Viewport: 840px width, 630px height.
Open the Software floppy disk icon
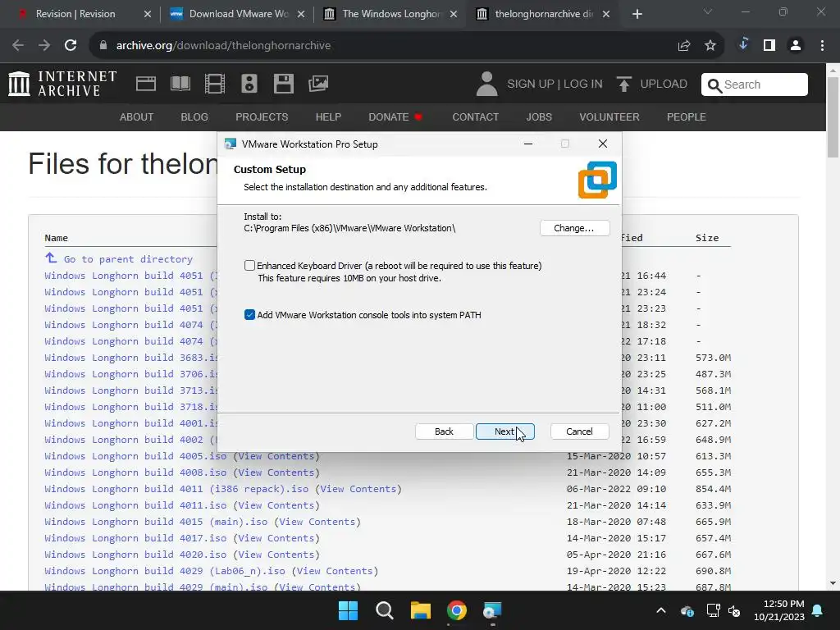coord(283,84)
